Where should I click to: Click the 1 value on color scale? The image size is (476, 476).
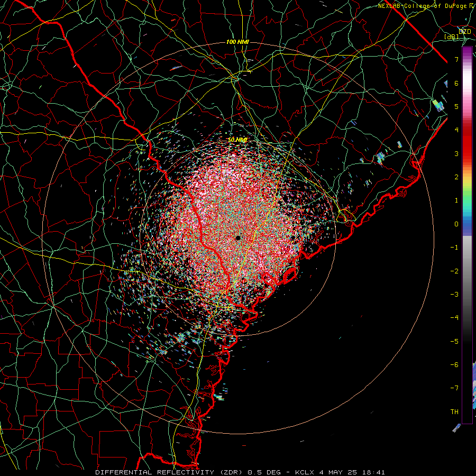tap(456, 200)
